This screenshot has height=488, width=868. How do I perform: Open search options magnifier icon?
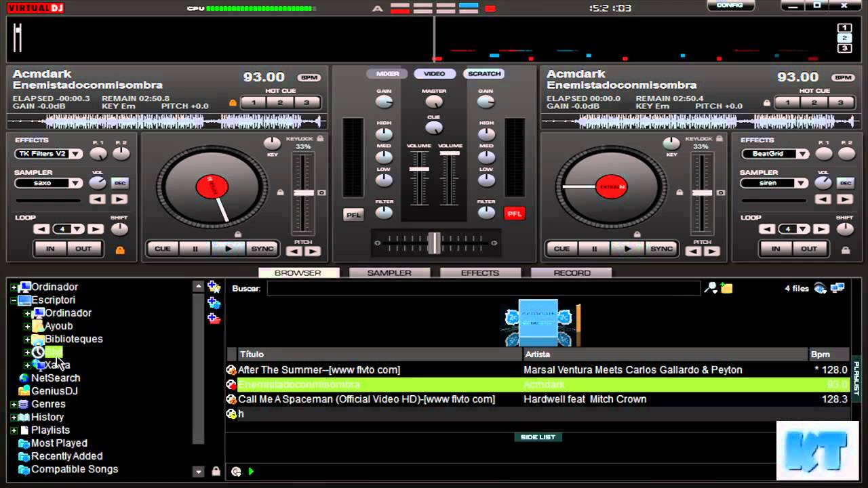point(710,288)
